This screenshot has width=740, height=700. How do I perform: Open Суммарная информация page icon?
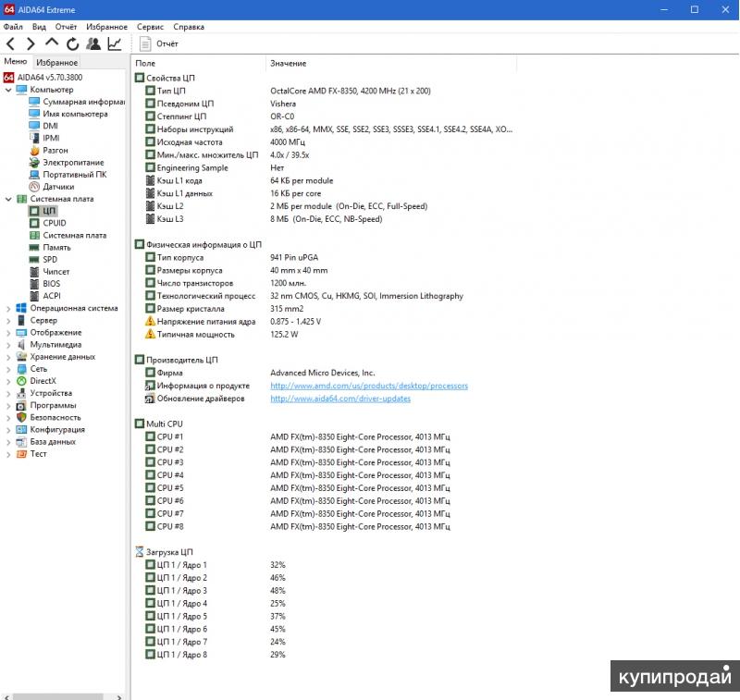coord(34,102)
